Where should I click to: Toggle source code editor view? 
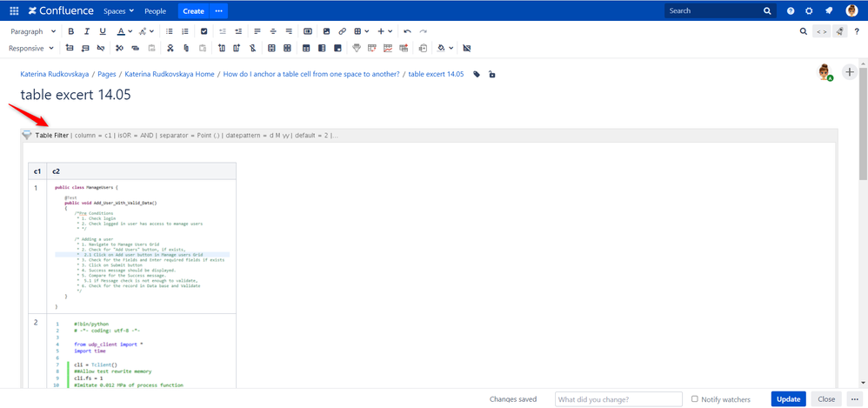822,31
